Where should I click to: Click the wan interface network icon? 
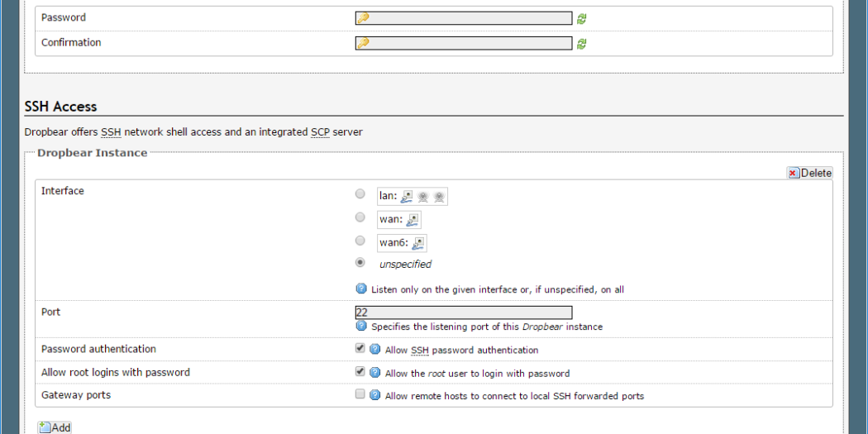413,220
